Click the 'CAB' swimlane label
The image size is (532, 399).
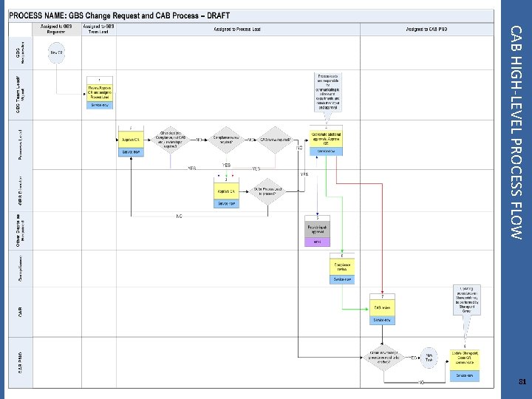tap(21, 312)
